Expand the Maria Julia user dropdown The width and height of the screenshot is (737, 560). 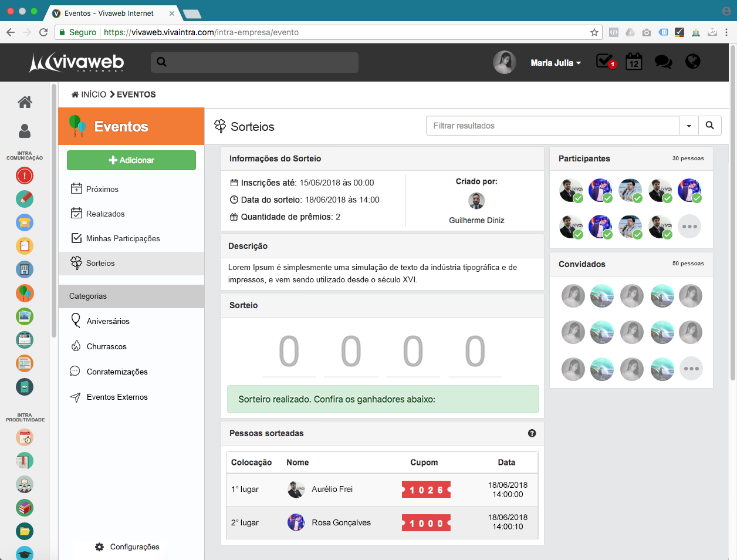[x=555, y=63]
